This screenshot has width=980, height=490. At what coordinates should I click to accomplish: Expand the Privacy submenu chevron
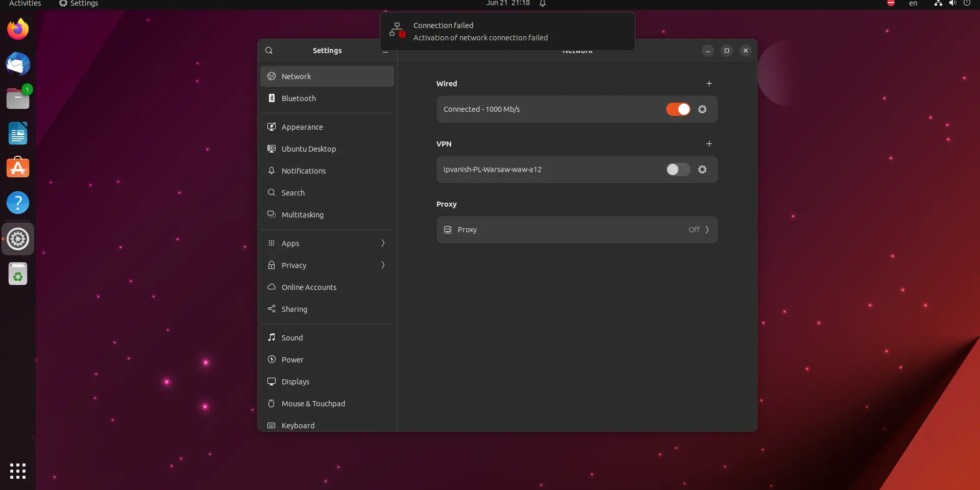click(383, 265)
